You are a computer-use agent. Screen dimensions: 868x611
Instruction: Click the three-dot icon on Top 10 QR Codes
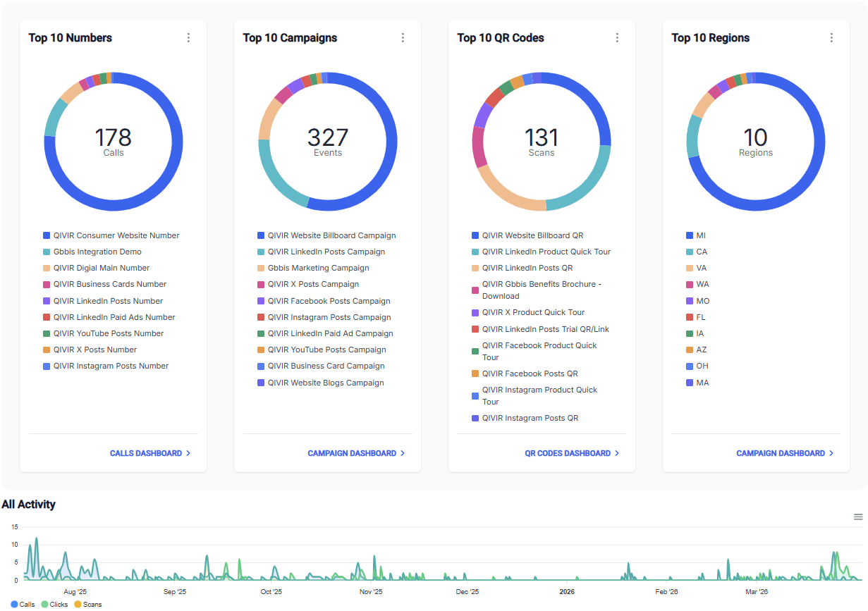(x=617, y=37)
